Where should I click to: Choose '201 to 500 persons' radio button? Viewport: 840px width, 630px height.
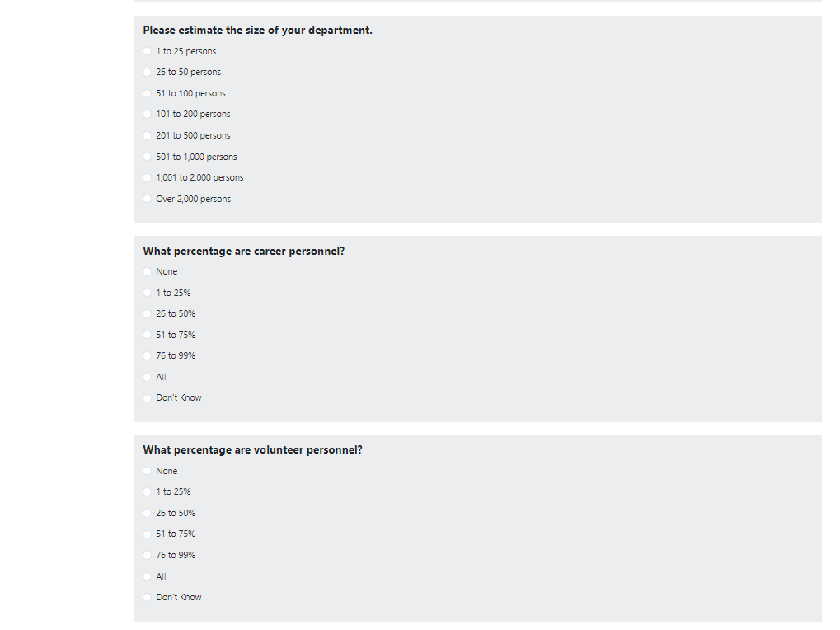pos(148,135)
